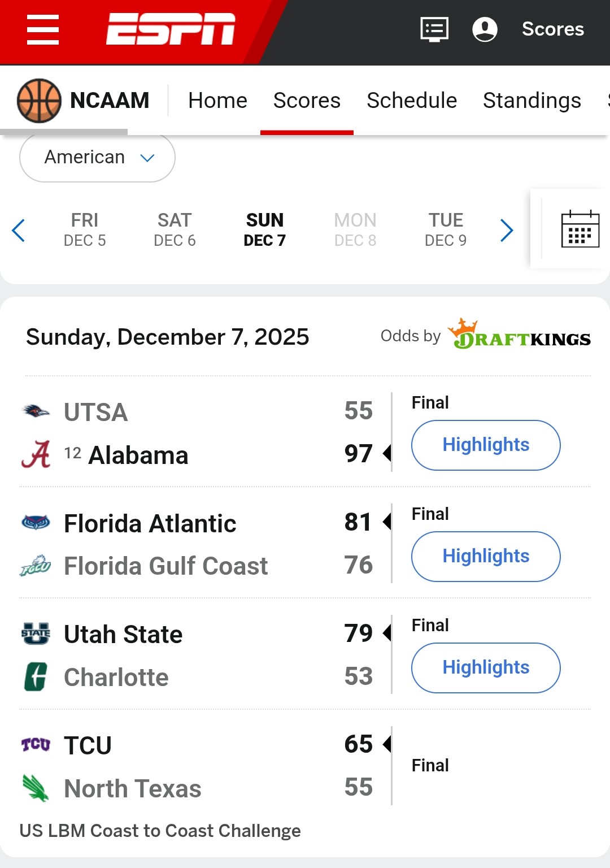Image resolution: width=610 pixels, height=868 pixels.
Task: Select Saturday Dec 6 date
Action: [x=175, y=230]
